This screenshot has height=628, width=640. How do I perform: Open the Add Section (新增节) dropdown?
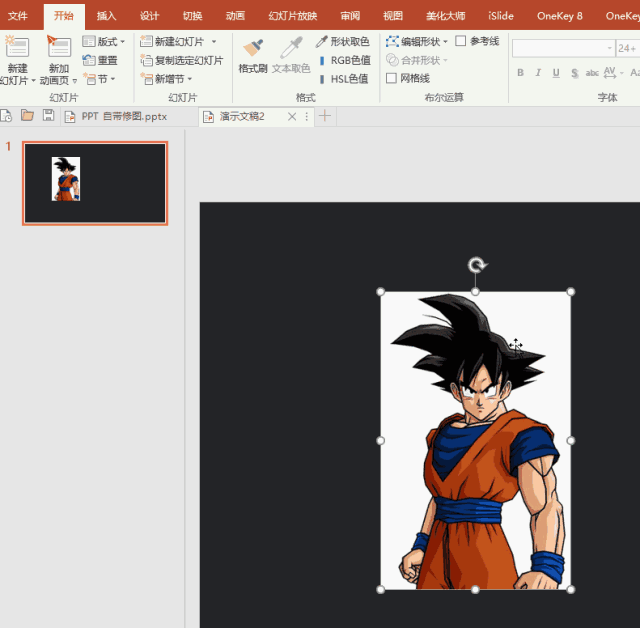click(x=166, y=79)
